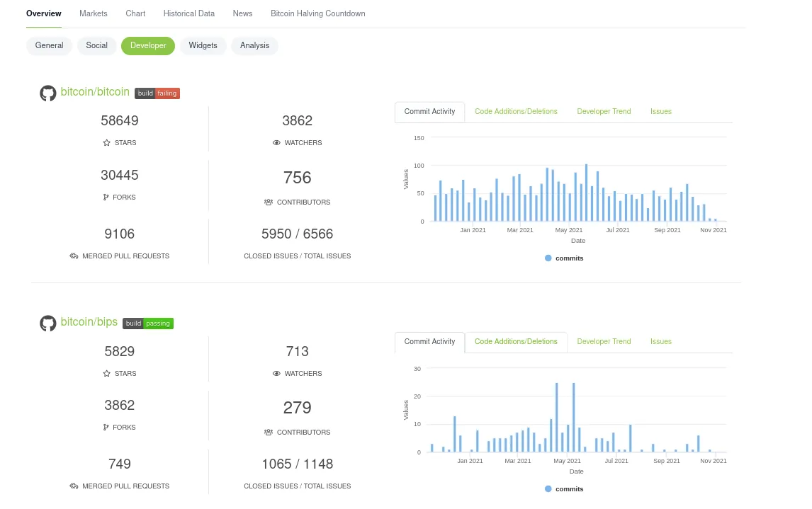Viewport: 812px width, 509px height.
Task: Click the 30445 forks count
Action: (x=120, y=175)
